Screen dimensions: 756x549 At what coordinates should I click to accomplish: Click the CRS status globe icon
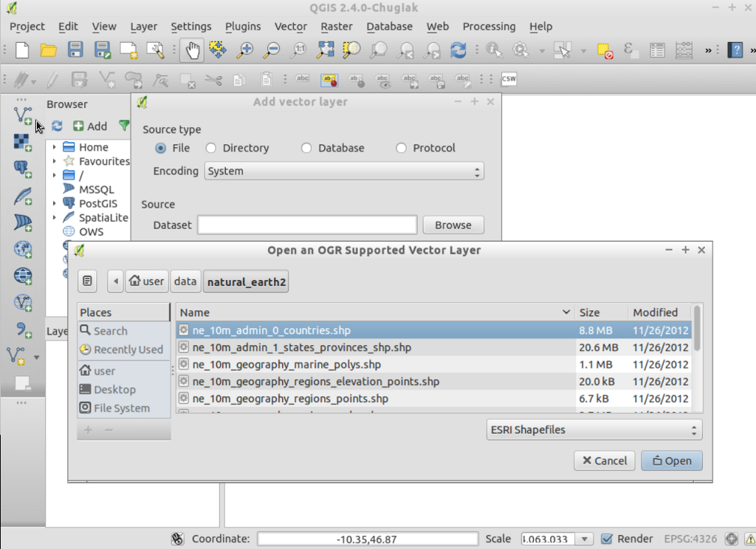[x=732, y=539]
